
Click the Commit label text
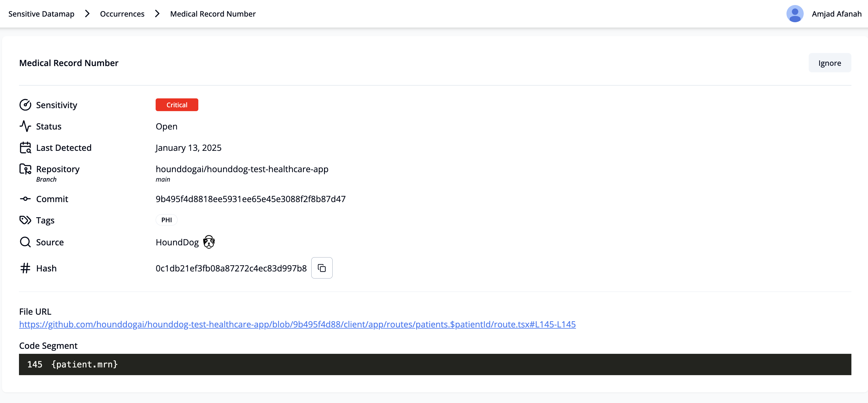(x=52, y=199)
